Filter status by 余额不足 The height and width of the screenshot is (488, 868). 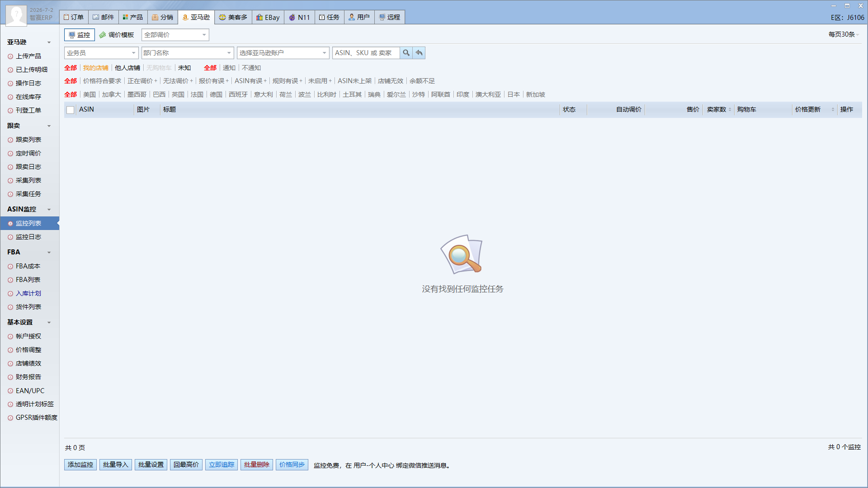422,81
